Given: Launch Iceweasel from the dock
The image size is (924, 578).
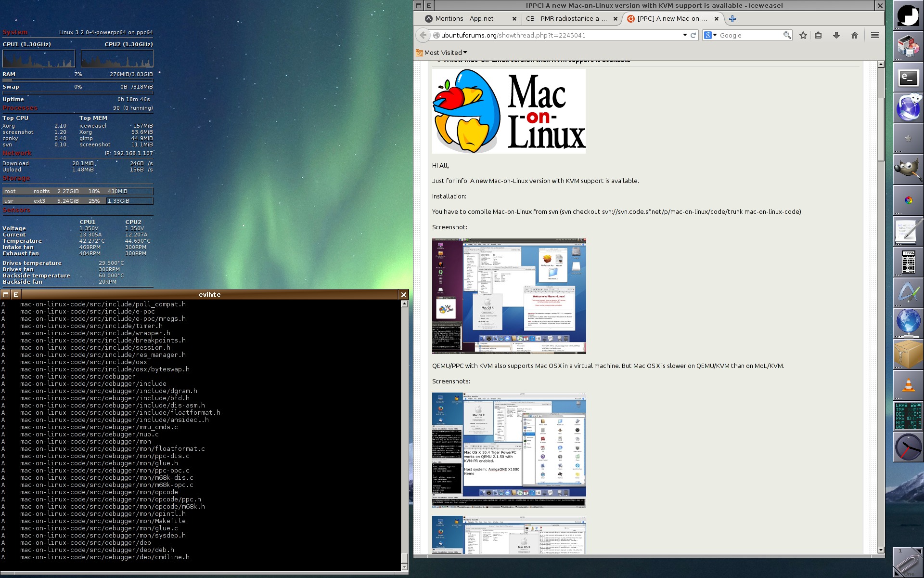Looking at the screenshot, I should coord(908,107).
